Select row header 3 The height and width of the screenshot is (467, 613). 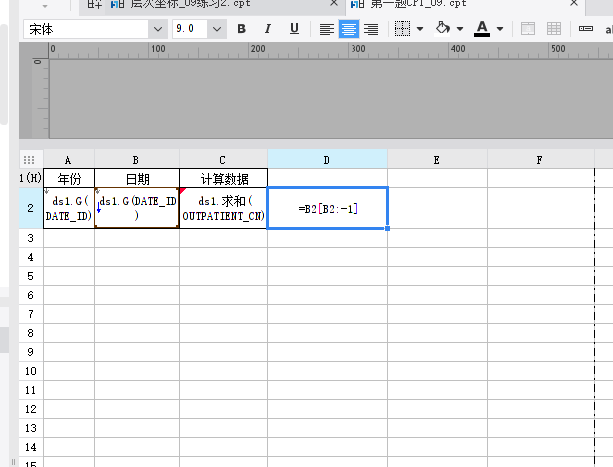pyautogui.click(x=31, y=238)
